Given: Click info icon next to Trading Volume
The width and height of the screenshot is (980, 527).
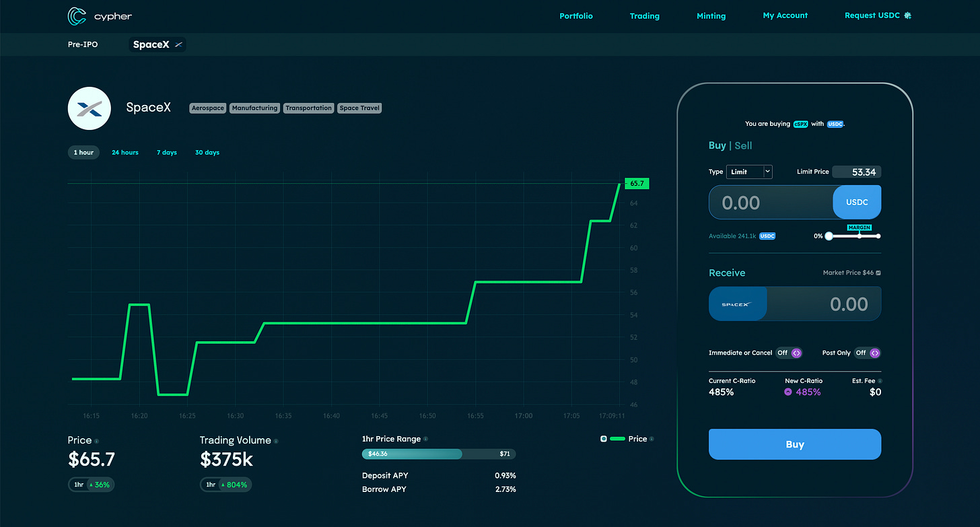Looking at the screenshot, I should (x=276, y=441).
